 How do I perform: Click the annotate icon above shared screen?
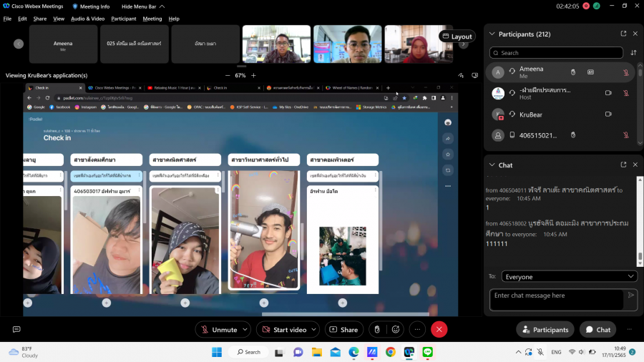(x=461, y=75)
